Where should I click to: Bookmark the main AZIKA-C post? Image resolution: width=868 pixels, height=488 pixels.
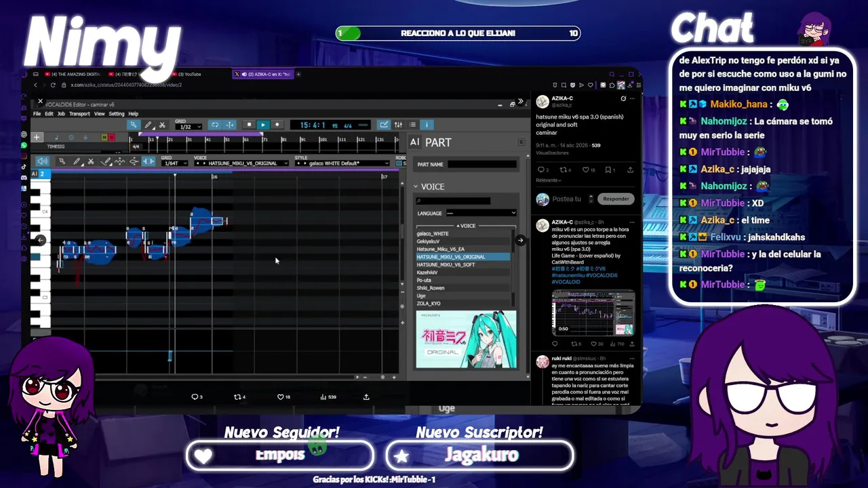click(609, 169)
